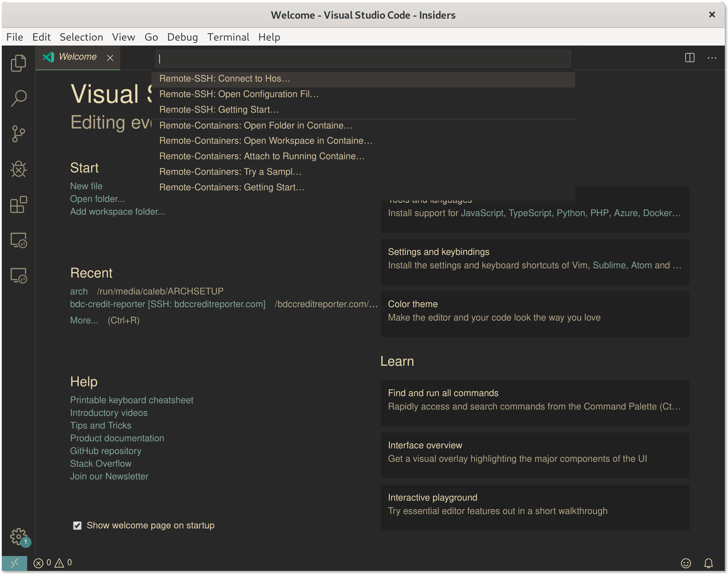Open Printable keyboard cheatsheet link
The height and width of the screenshot is (574, 728).
click(x=132, y=400)
